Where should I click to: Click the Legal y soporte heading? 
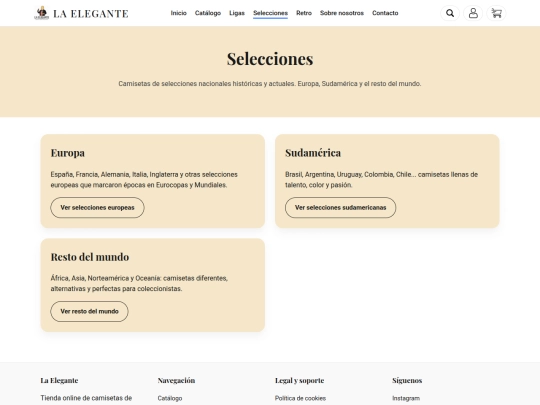[x=299, y=381]
